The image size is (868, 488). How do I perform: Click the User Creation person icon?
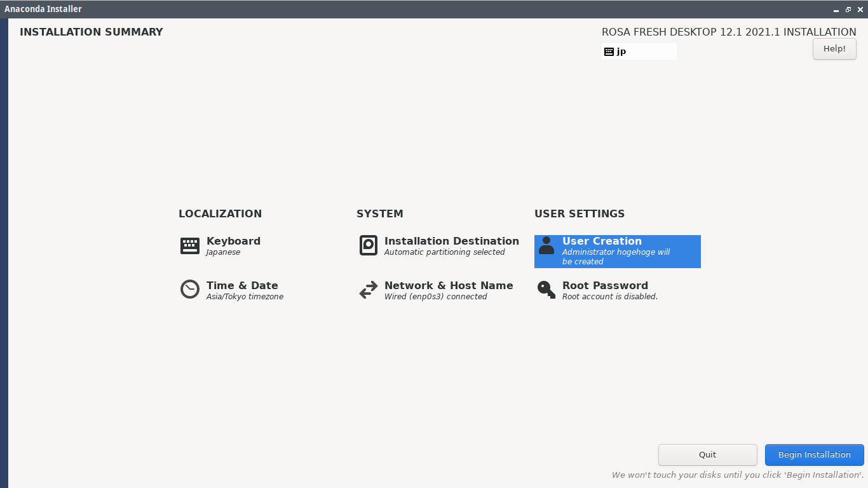(x=546, y=245)
